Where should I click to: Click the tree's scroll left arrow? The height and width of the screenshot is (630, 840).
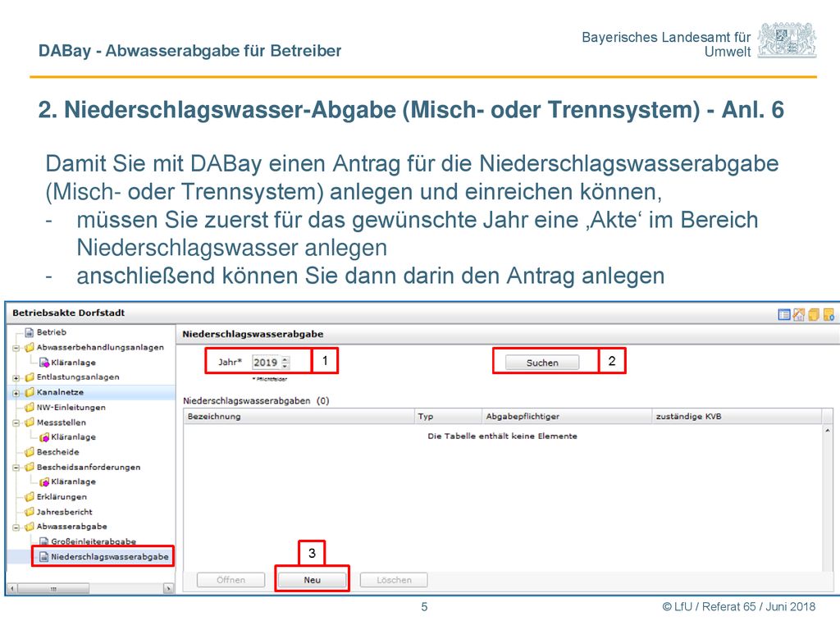pos(12,588)
